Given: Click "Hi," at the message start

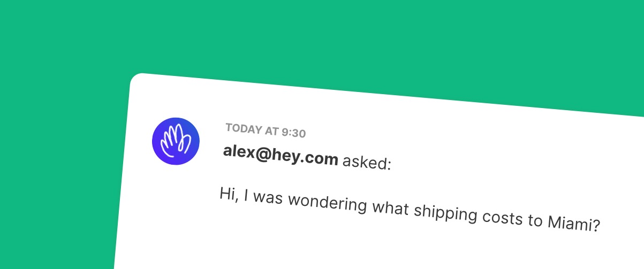Looking at the screenshot, I should (x=228, y=193).
